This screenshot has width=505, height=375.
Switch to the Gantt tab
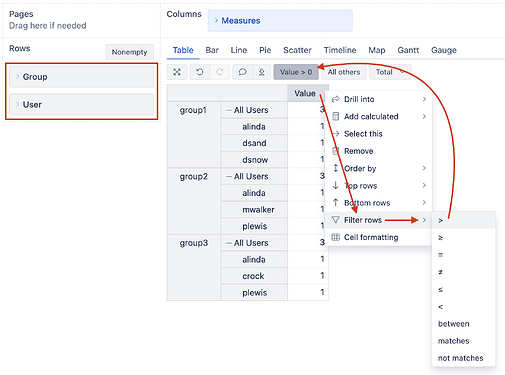click(x=408, y=50)
